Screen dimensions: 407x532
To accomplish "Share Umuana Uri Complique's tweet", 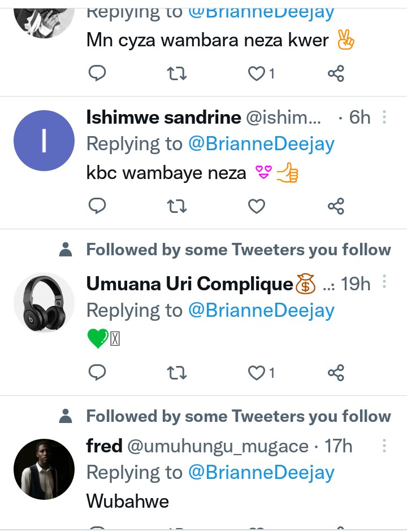I will tap(336, 373).
